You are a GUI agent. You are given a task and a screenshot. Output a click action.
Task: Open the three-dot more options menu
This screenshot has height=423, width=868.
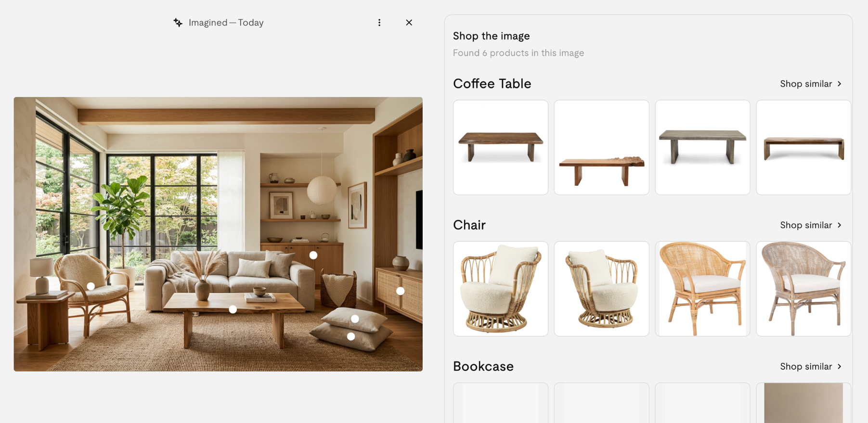(379, 23)
